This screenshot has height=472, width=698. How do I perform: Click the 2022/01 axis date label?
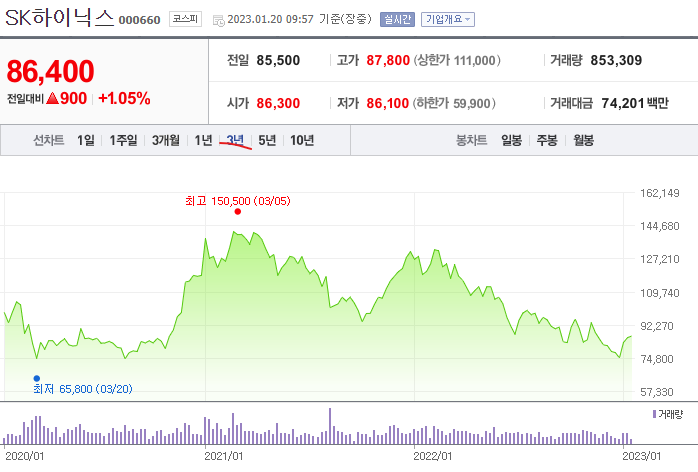pos(433,456)
